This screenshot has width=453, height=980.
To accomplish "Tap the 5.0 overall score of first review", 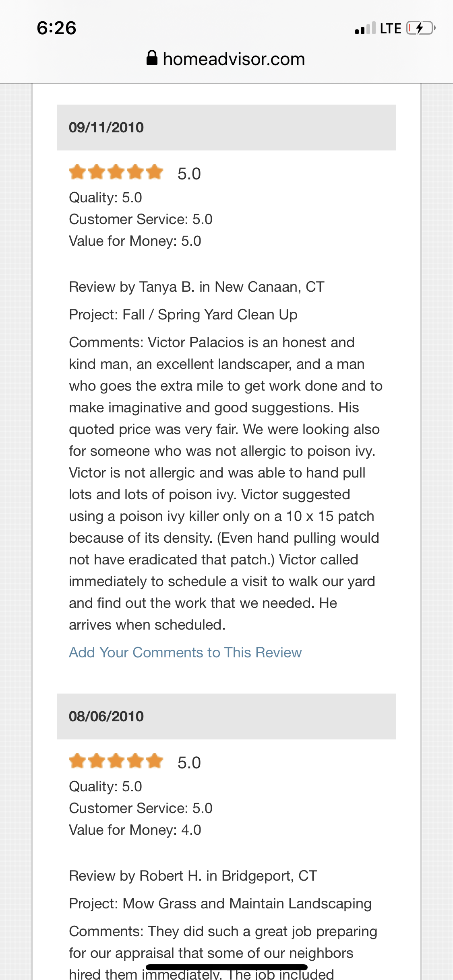I will click(189, 174).
